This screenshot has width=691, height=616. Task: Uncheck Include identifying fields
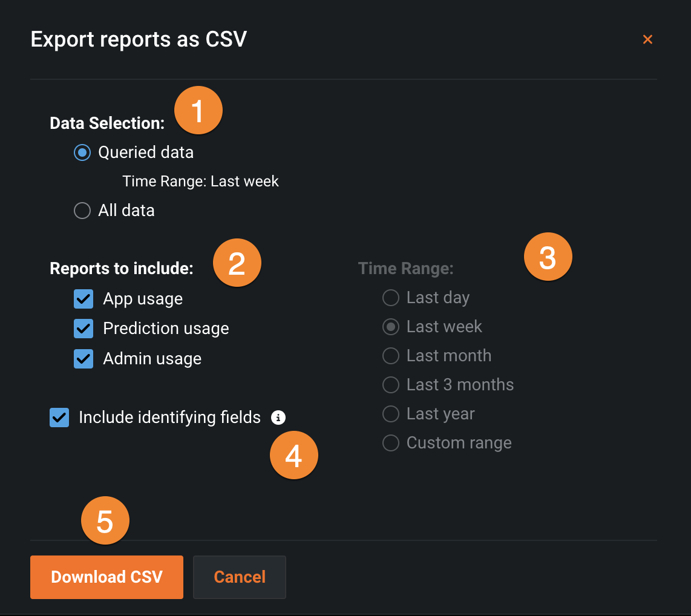(59, 418)
